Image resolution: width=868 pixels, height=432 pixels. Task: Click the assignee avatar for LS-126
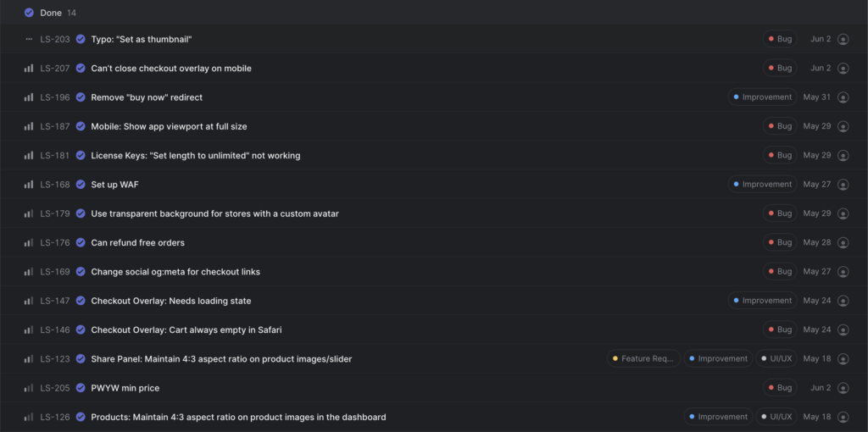843,417
